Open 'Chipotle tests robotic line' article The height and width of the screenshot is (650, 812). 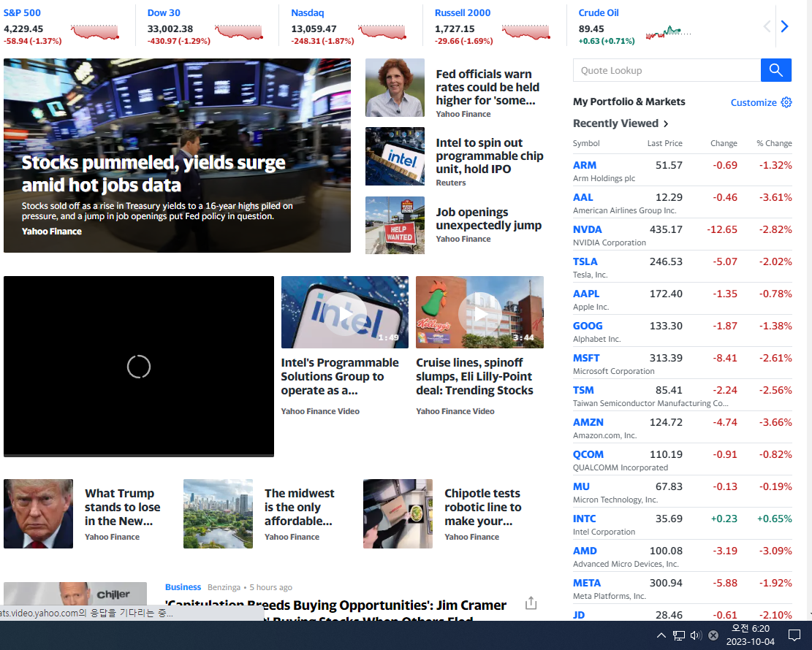(x=482, y=507)
